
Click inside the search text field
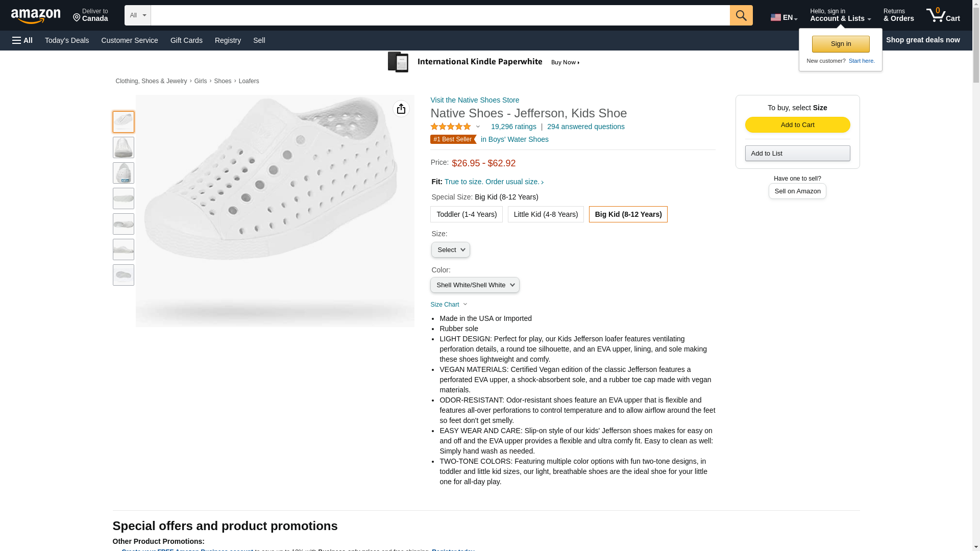pyautogui.click(x=440, y=15)
